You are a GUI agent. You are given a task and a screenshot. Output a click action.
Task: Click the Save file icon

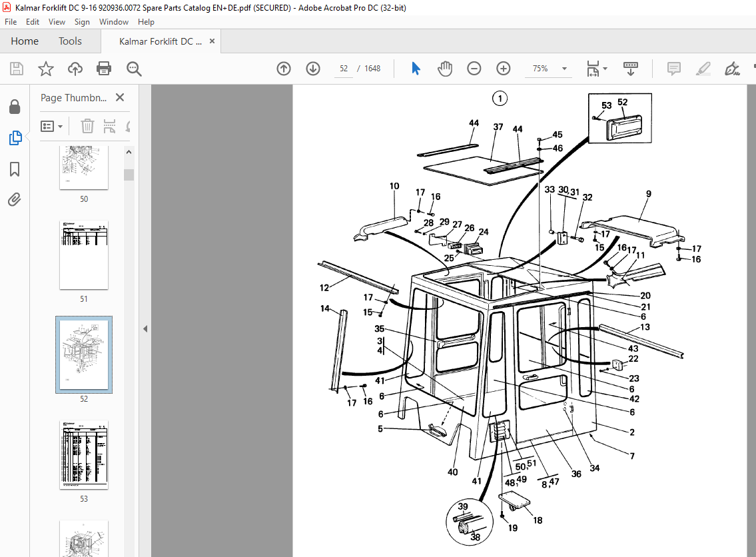pos(17,69)
